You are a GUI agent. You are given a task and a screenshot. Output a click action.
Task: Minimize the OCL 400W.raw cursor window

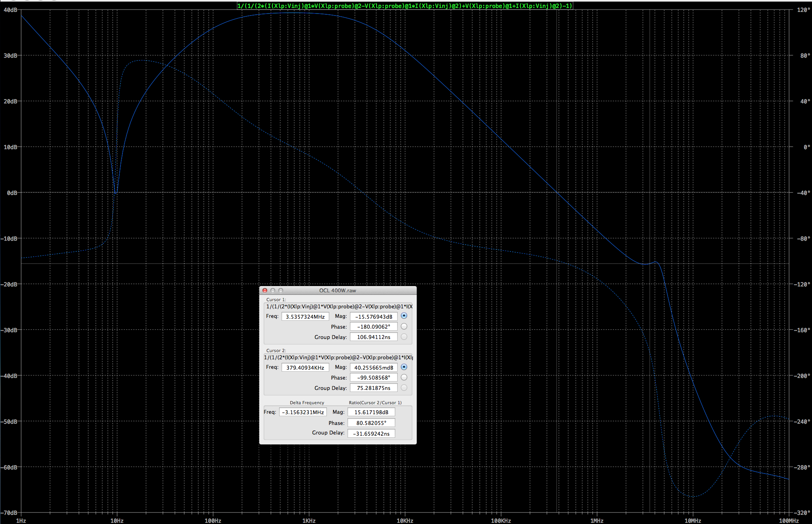(273, 290)
